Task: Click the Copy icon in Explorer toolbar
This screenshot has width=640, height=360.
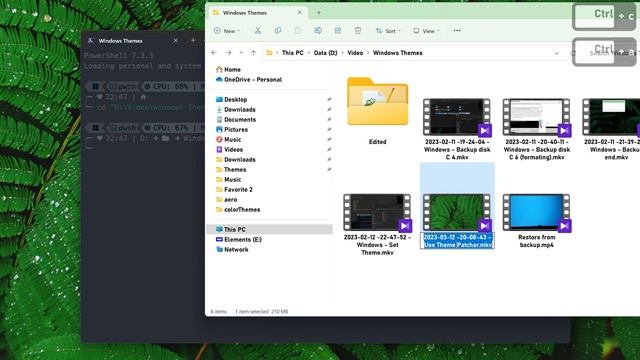Action: point(278,31)
